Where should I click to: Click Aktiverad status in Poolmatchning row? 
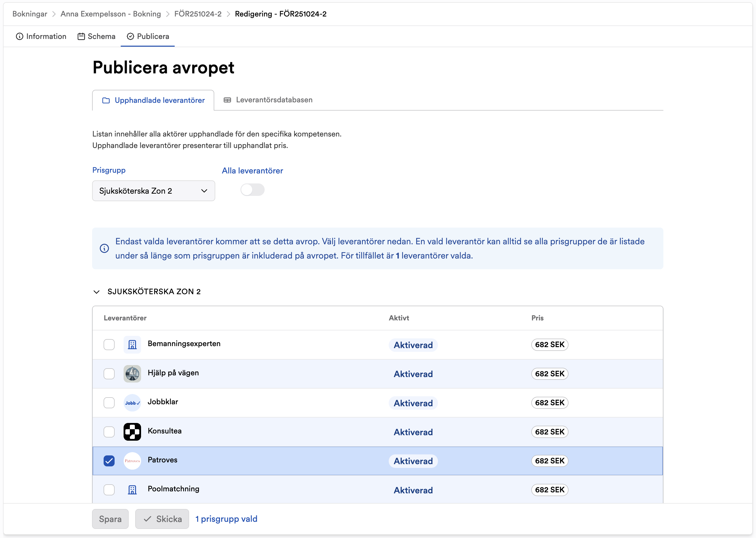tap(413, 490)
